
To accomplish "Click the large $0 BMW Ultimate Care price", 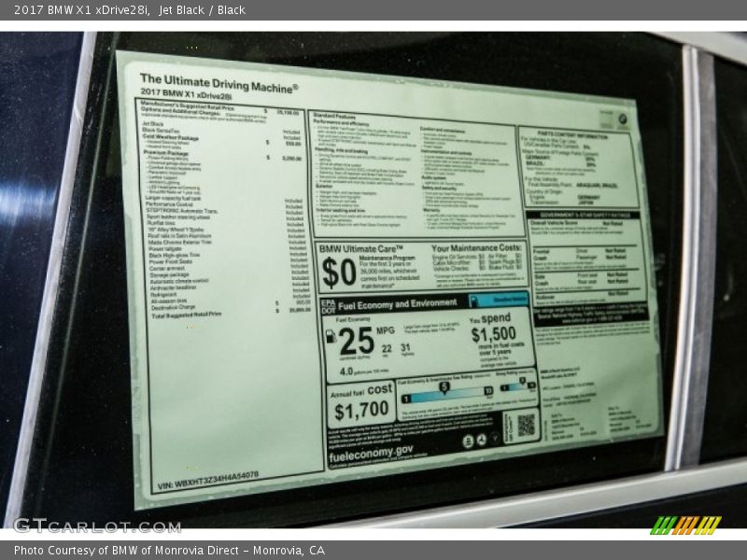I will (339, 273).
